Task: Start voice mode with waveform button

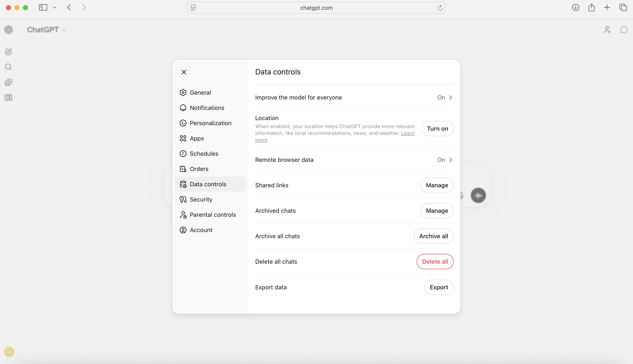Action: coord(478,196)
